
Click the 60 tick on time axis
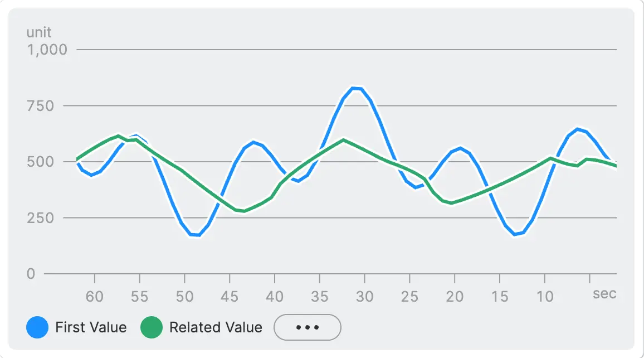tap(95, 297)
